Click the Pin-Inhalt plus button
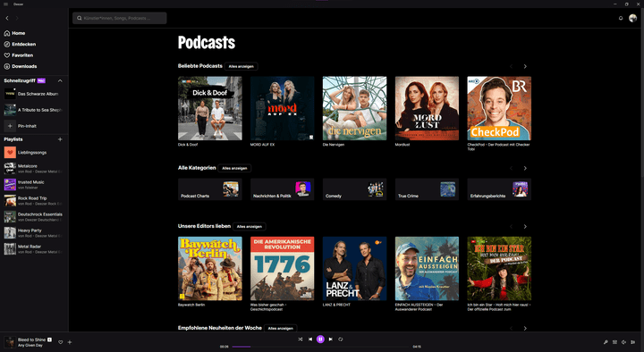Image resolution: width=644 pixels, height=352 pixels. [x=10, y=126]
